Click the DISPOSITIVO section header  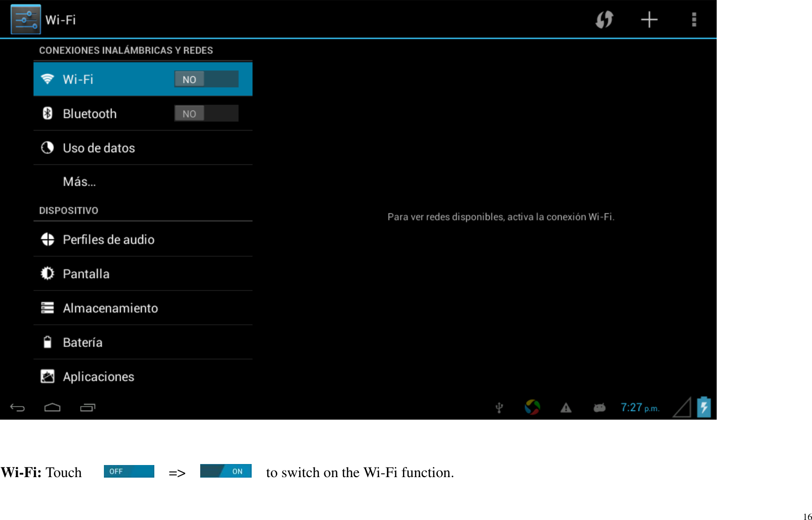tap(69, 210)
